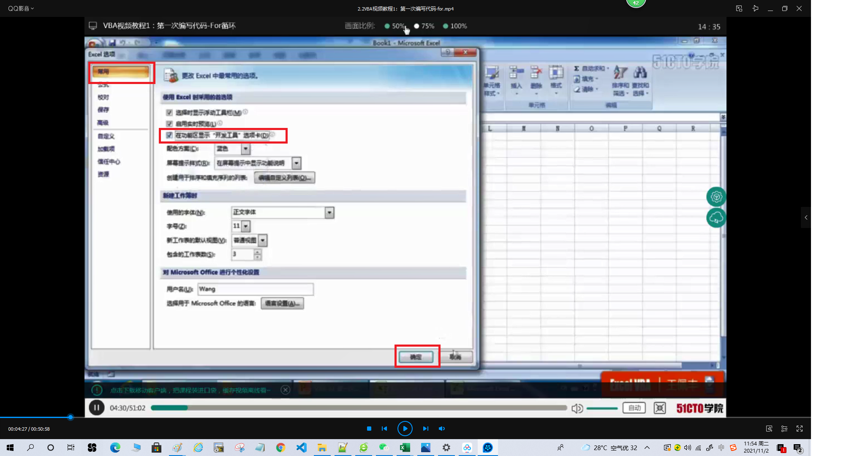Mute audio using the QQ Player speaker icon
The height and width of the screenshot is (456, 868).
click(442, 429)
